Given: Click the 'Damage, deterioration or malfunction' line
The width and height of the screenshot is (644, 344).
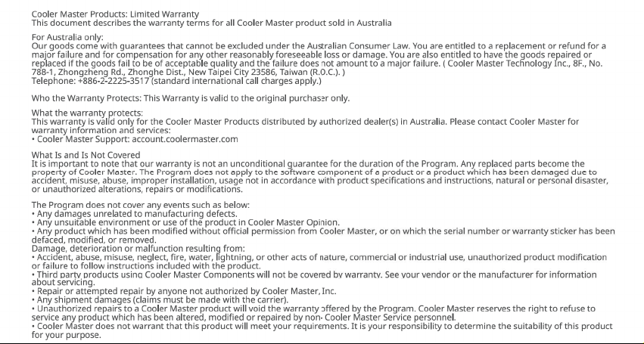Looking at the screenshot, I should 138,249.
